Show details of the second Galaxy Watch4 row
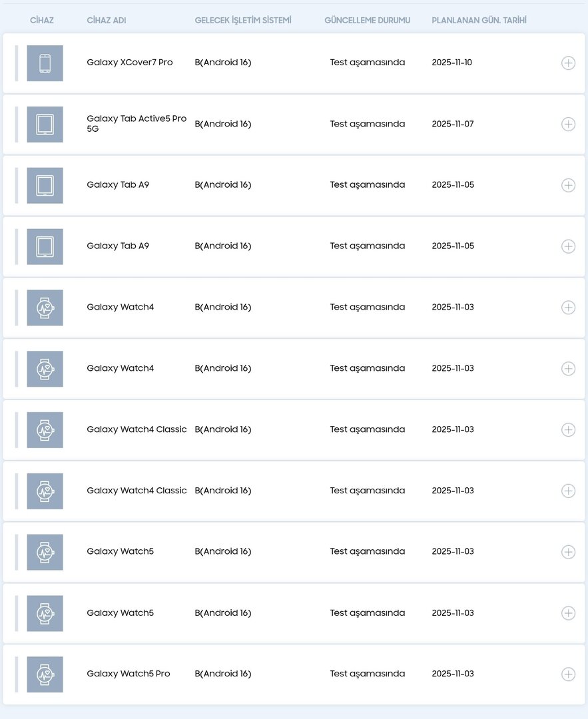Viewport: 588px width, 719px height. tap(568, 369)
